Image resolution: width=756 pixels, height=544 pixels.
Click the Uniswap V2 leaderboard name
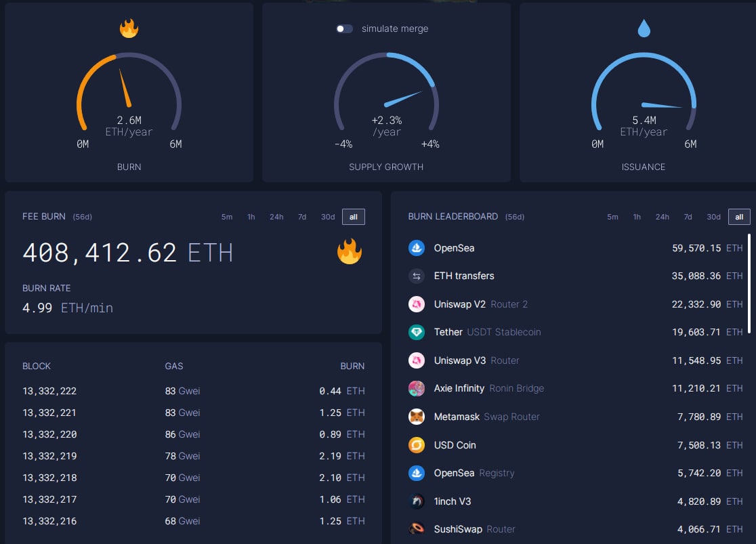tap(459, 304)
